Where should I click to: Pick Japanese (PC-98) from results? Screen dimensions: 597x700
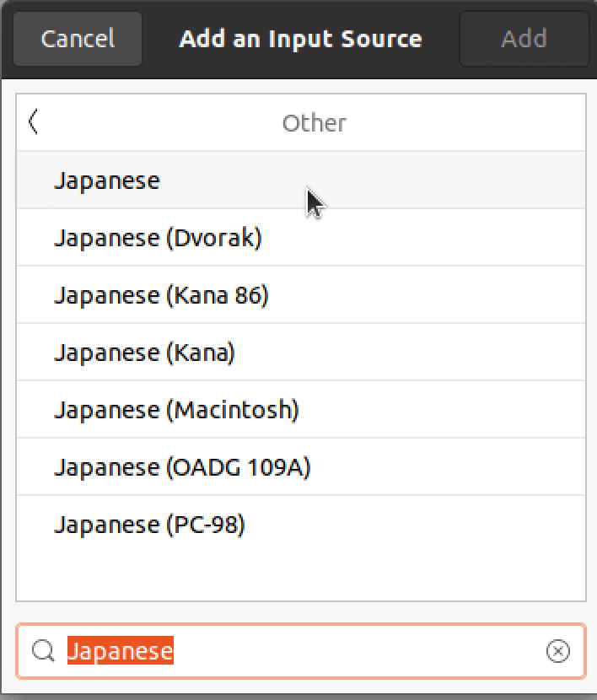[x=301, y=524]
